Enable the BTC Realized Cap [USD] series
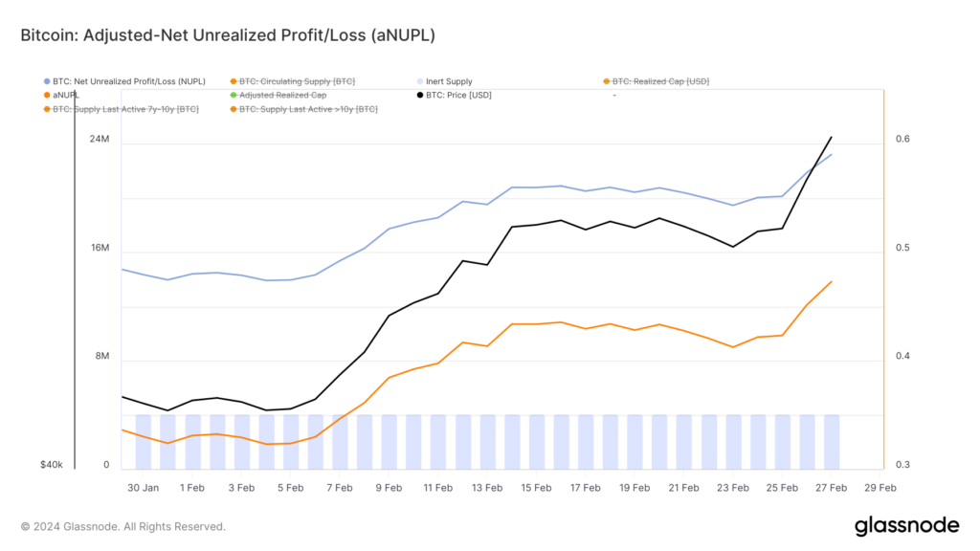Viewport: 980px width, 551px height. pyautogui.click(x=657, y=81)
